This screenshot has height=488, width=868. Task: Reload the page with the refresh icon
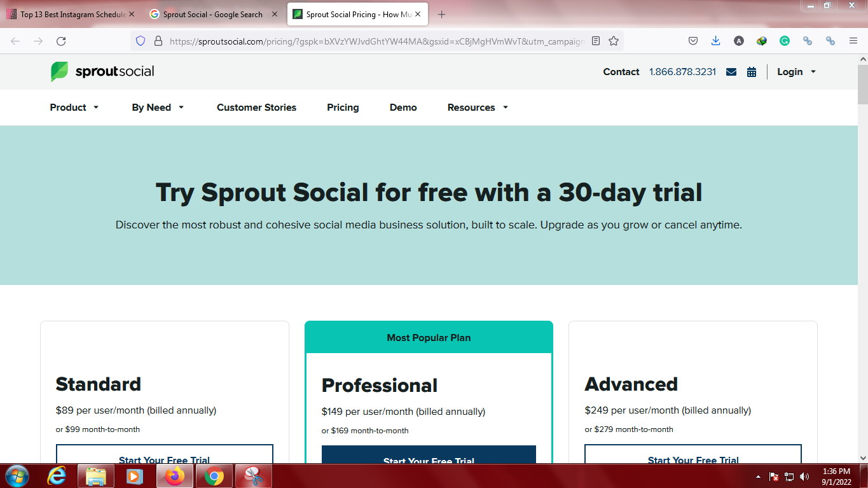(x=61, y=41)
